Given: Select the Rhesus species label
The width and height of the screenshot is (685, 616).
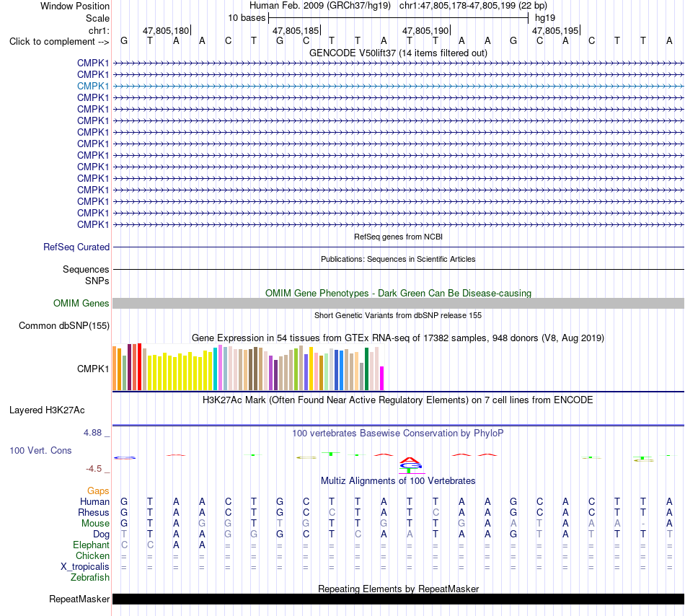Looking at the screenshot, I should pyautogui.click(x=94, y=512).
